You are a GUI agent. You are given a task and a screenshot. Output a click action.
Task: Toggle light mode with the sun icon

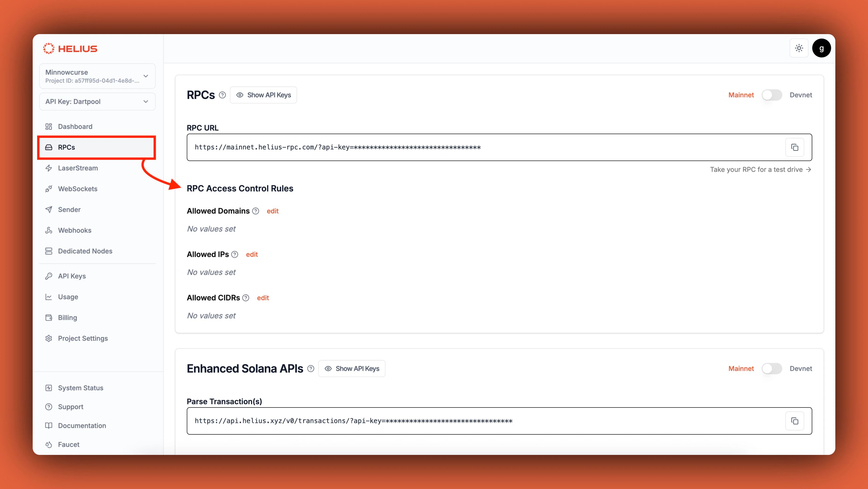[x=799, y=48]
